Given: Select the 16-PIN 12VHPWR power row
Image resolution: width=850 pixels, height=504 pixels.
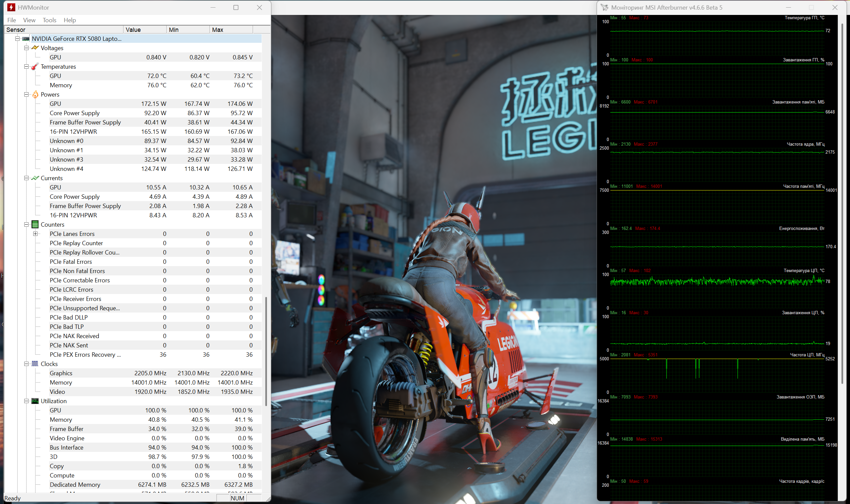Looking at the screenshot, I should click(x=73, y=131).
